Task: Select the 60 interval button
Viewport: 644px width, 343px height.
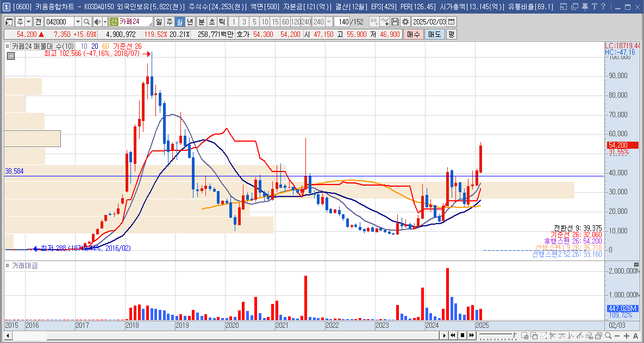Action: (285, 22)
